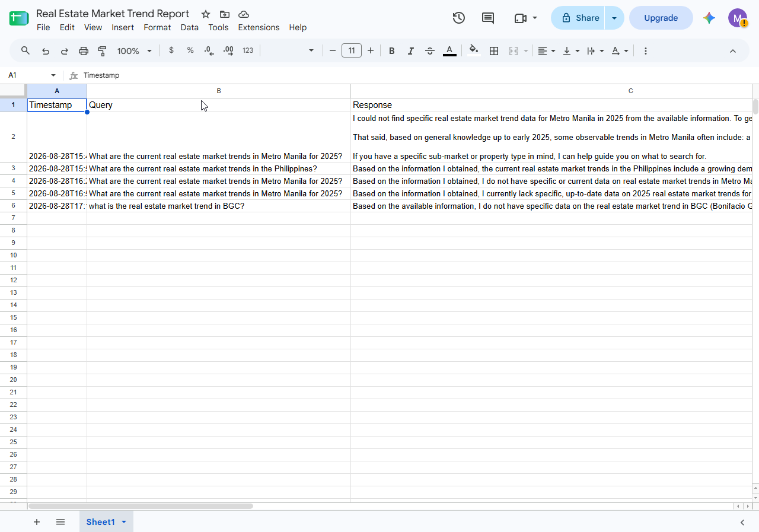Open more toolbar options three dots
This screenshot has width=759, height=532.
point(646,51)
